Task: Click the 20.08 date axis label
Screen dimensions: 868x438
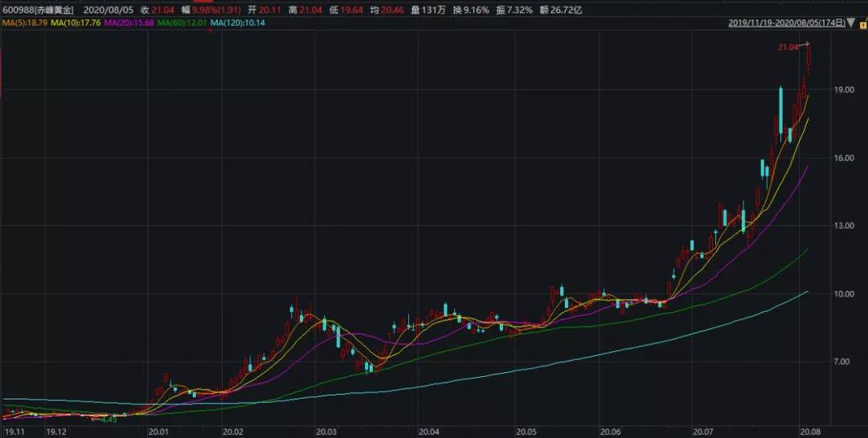Action: point(809,431)
